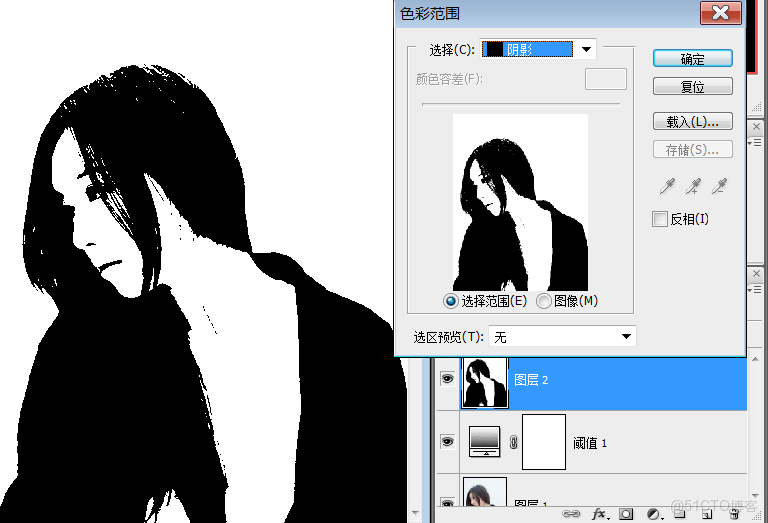Screen dimensions: 768x523
Task: Pick the add-to-sample eyedropper (plus)
Action: 693,186
